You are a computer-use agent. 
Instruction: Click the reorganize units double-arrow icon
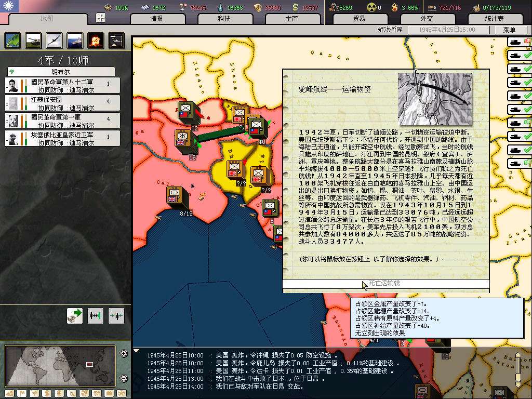96,315
